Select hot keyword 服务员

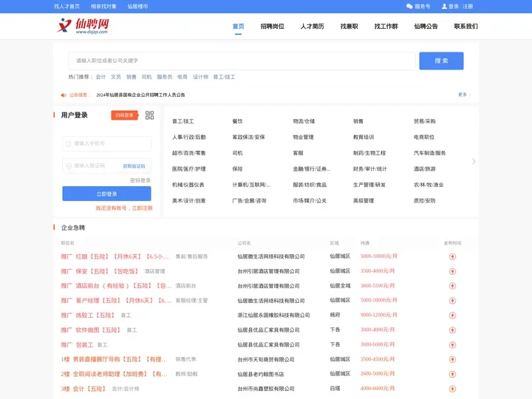[165, 77]
